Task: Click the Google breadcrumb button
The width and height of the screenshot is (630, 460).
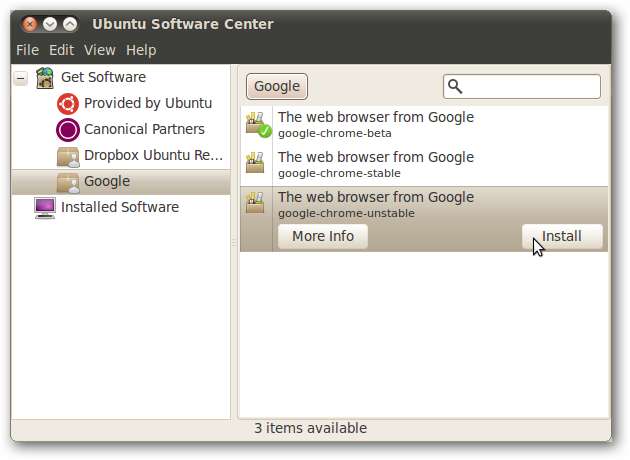Action: tap(277, 86)
